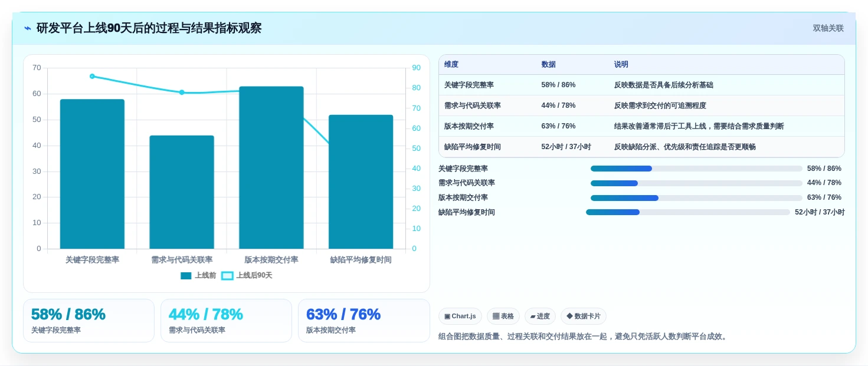Image resolution: width=868 pixels, height=366 pixels.
Task: Click progress label 版本按期交付率 beside bar
Action: (463, 198)
